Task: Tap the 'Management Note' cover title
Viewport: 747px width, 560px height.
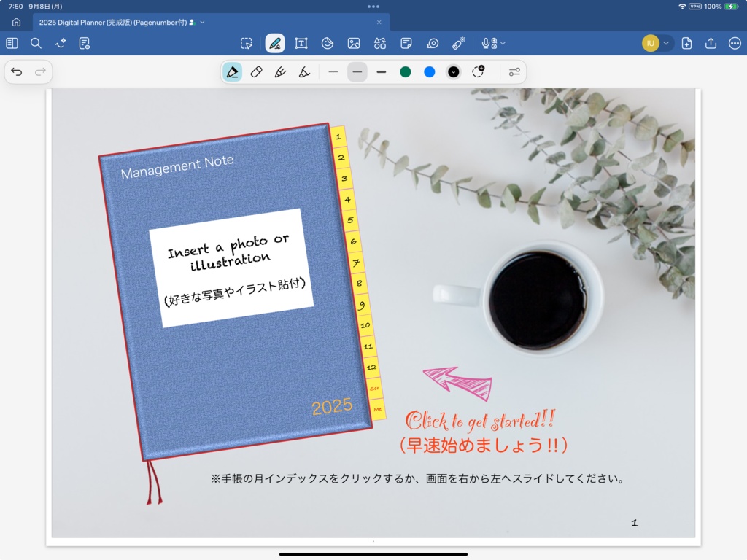Action: pos(177,167)
